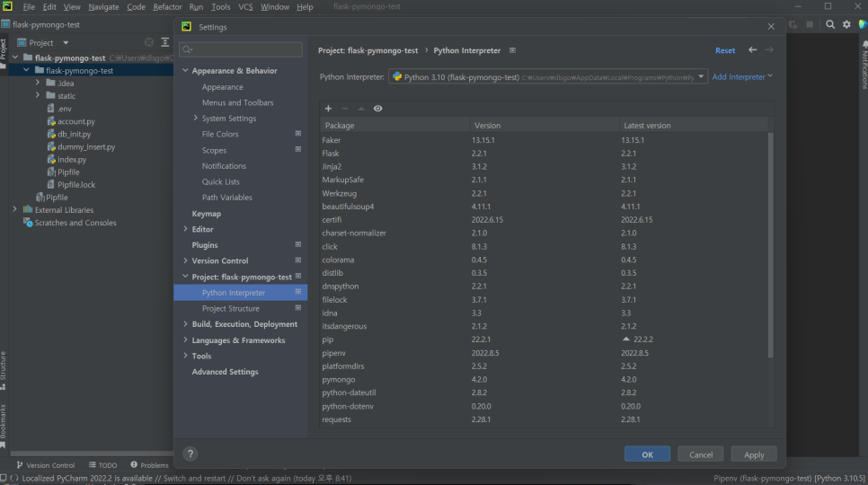
Task: Click the Settings search field
Action: click(241, 49)
